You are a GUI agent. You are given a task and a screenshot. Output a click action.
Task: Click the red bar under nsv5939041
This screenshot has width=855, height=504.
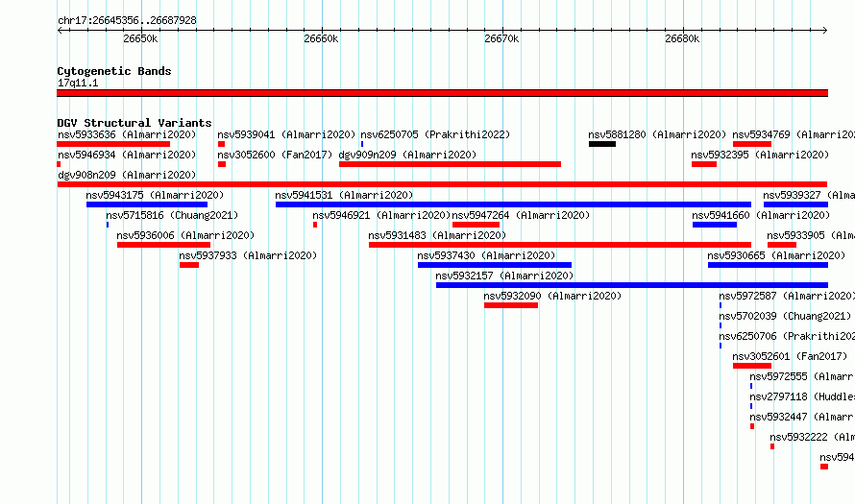click(x=221, y=144)
